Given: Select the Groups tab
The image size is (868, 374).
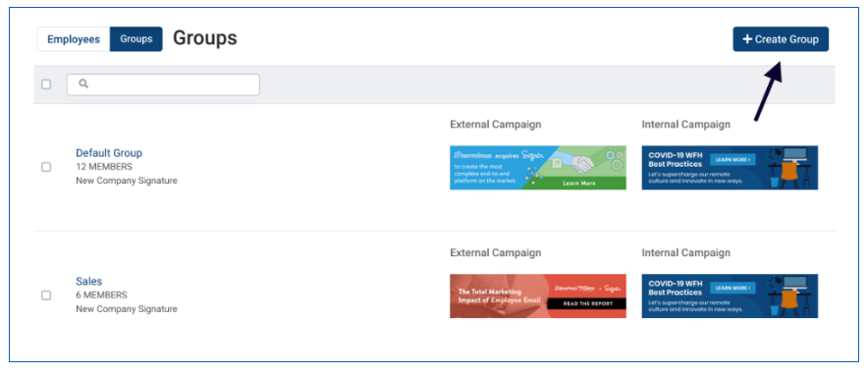Looking at the screenshot, I should pos(136,39).
